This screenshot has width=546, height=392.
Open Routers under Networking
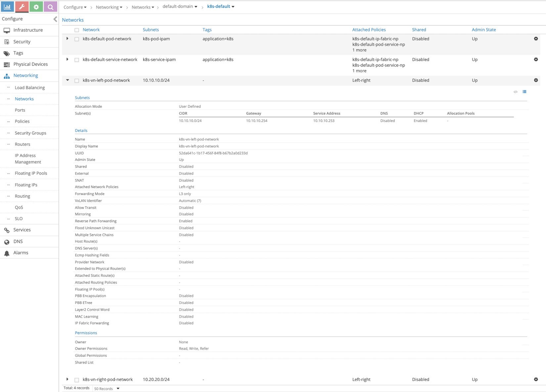[x=23, y=144]
